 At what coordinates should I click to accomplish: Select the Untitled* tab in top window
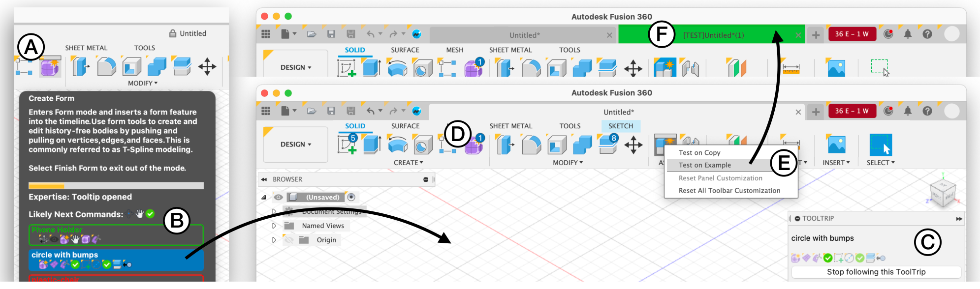(524, 35)
